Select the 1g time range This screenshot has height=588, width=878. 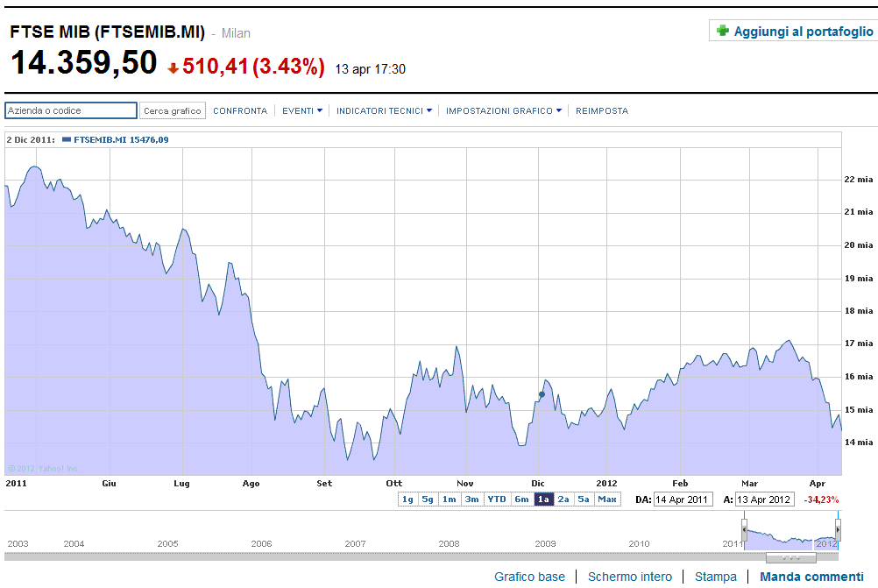tap(407, 499)
